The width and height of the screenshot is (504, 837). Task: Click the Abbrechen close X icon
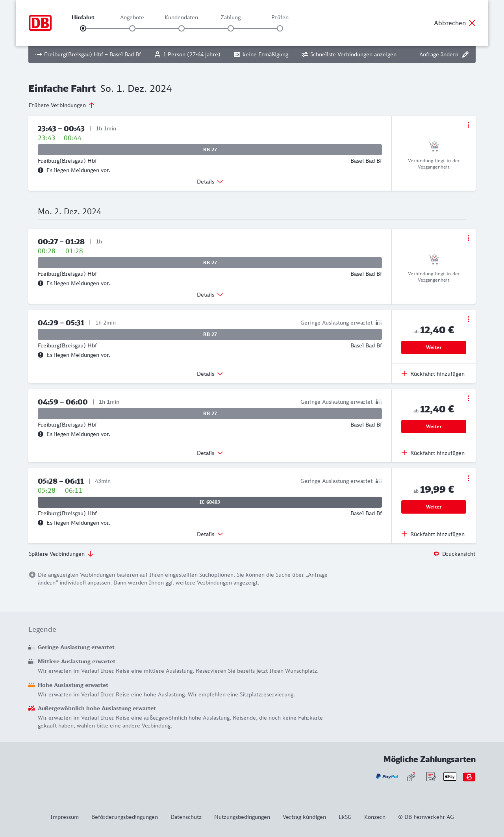point(472,23)
